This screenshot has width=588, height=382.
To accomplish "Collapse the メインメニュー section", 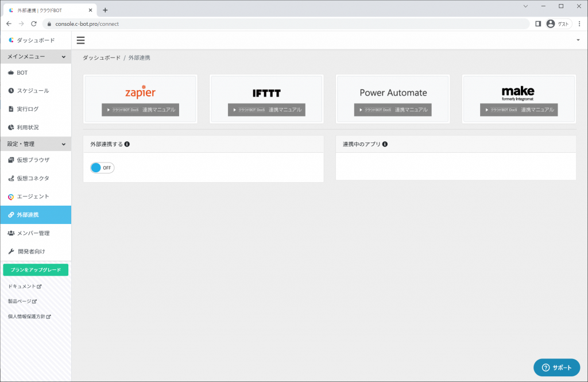I will [x=36, y=57].
